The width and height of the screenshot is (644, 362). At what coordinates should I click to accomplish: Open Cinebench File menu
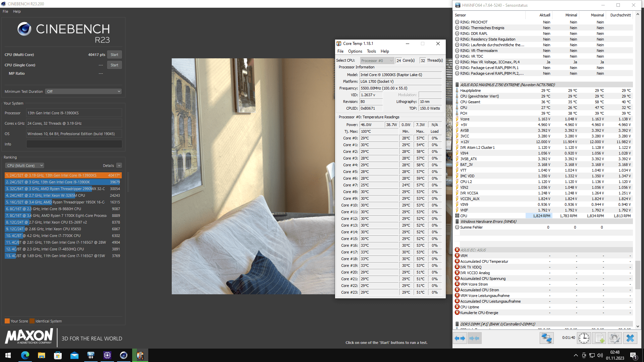click(x=5, y=11)
